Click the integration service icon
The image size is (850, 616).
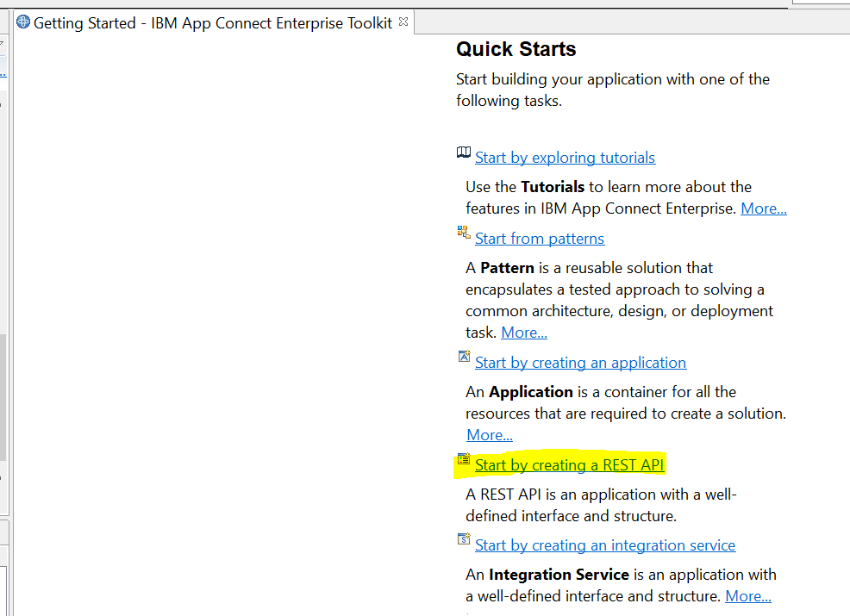[x=464, y=539]
